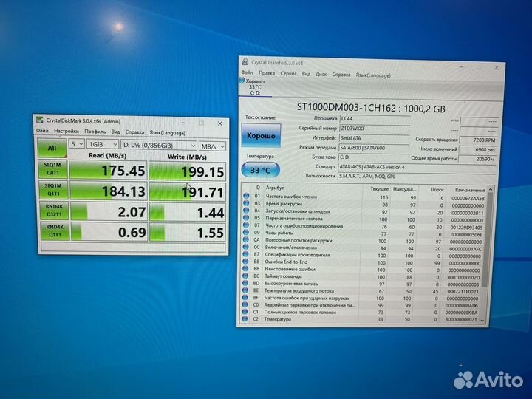Click the Число включений value 6908 раз
The width and height of the screenshot is (532, 399).
pos(477,149)
